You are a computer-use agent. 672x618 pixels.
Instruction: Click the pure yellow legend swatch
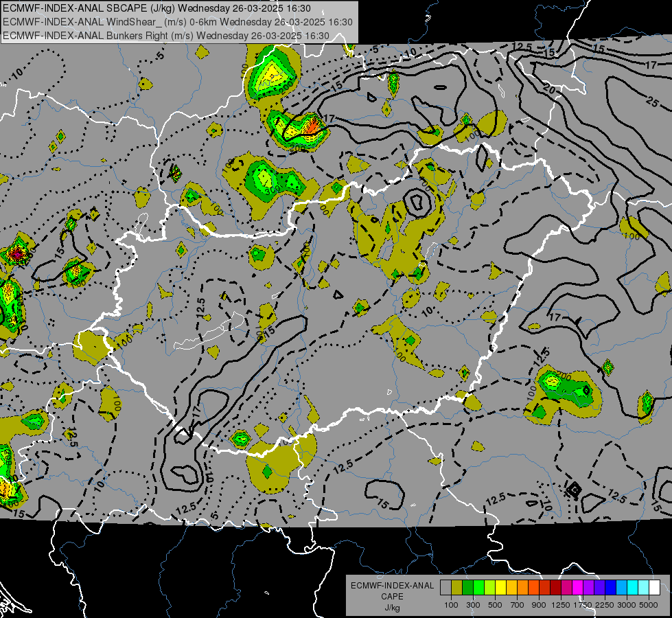pyautogui.click(x=500, y=588)
